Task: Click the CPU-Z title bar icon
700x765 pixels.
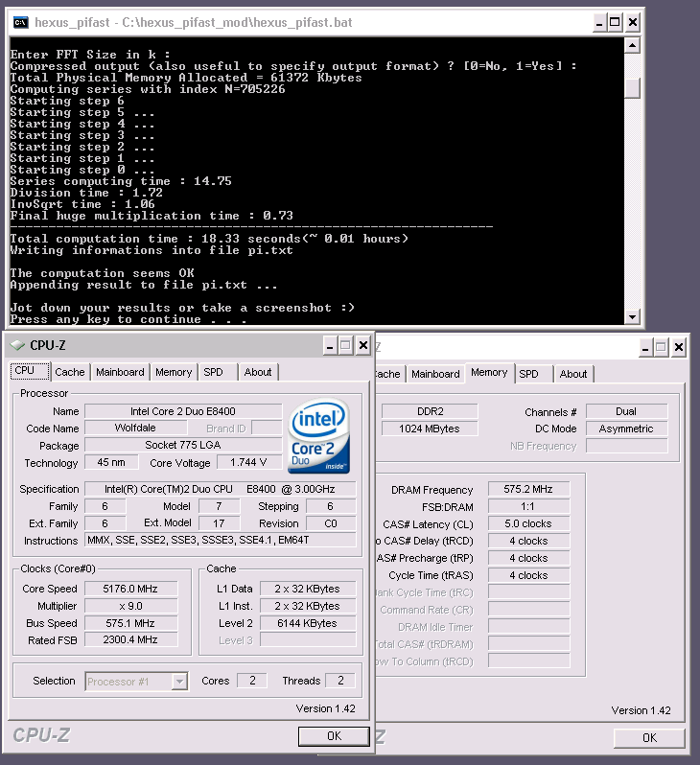Action: tap(17, 345)
